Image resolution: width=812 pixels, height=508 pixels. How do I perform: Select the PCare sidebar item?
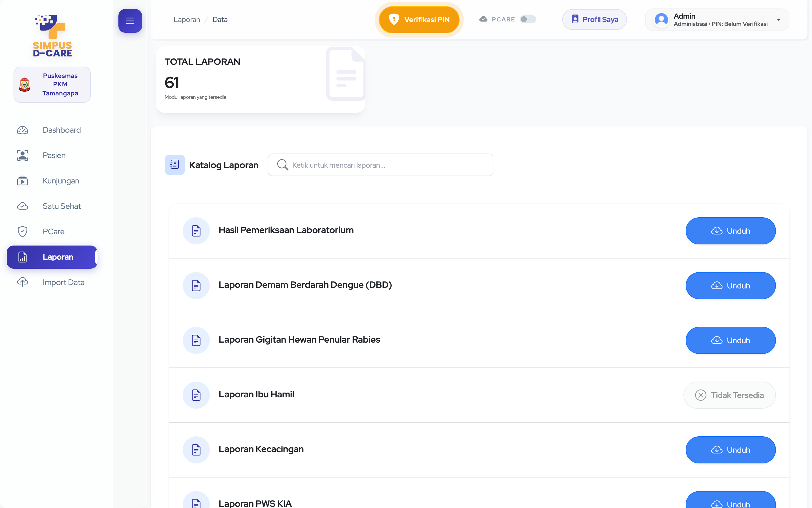click(52, 231)
